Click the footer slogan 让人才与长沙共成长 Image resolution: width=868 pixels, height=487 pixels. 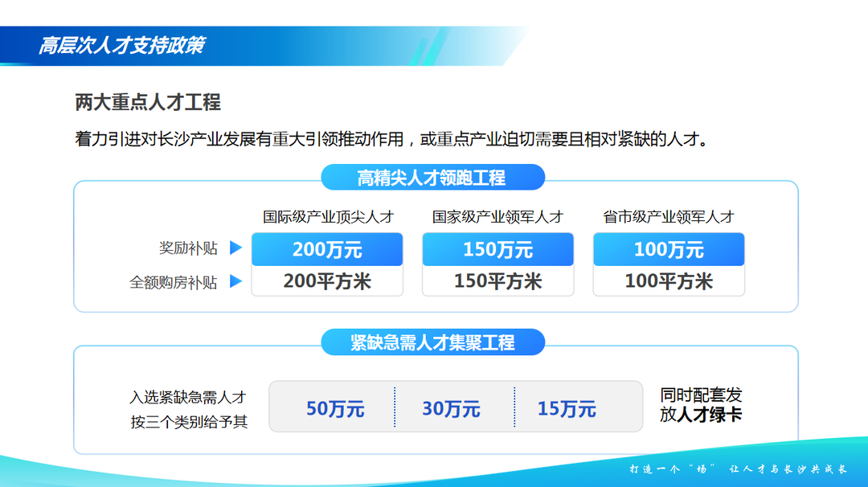coord(783,469)
